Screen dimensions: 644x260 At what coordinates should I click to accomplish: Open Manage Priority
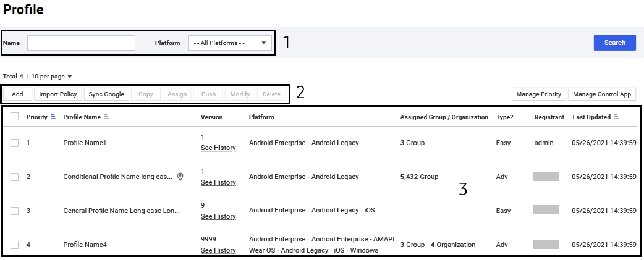coord(539,94)
